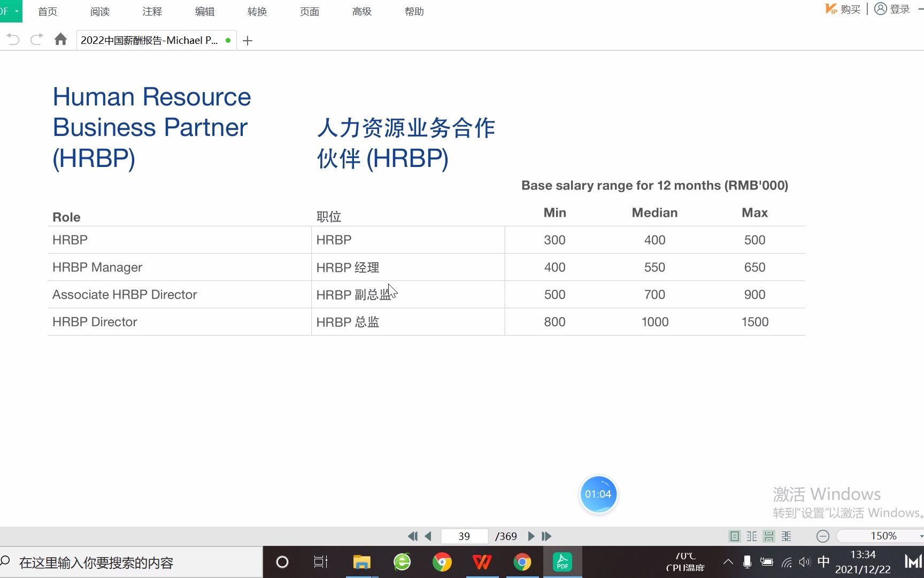Viewport: 924px width, 578px height.
Task: Launch the green browser on taskbar
Action: (x=402, y=562)
